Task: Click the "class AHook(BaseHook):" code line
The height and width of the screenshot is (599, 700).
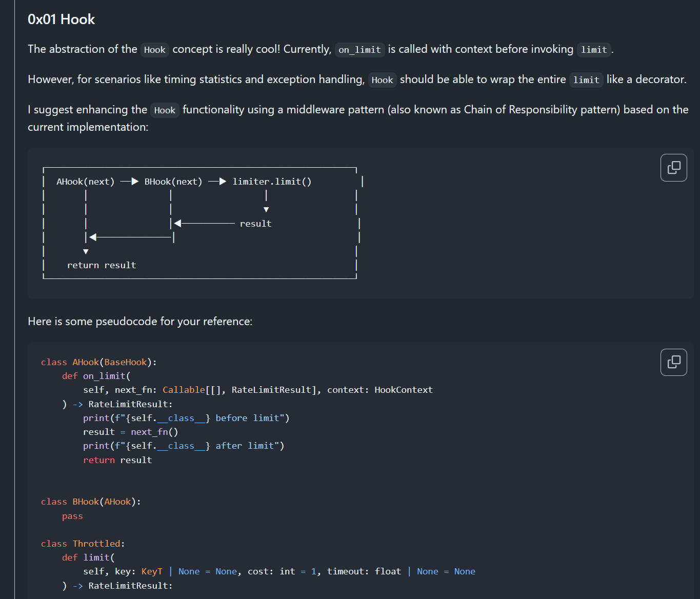Action: (x=98, y=362)
